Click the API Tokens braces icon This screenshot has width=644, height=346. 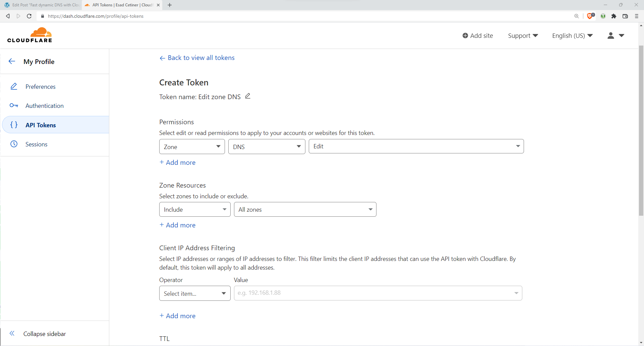[x=14, y=125]
